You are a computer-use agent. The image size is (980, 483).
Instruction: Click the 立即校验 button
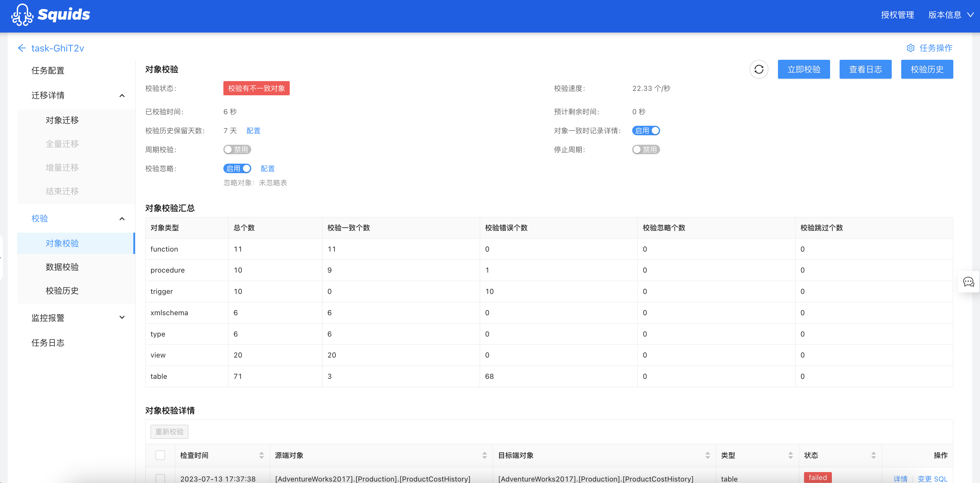(803, 69)
